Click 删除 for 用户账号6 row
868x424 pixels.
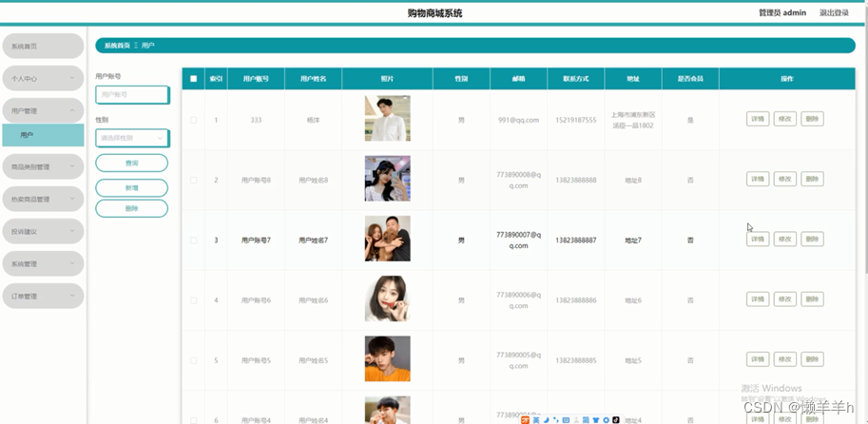click(812, 299)
